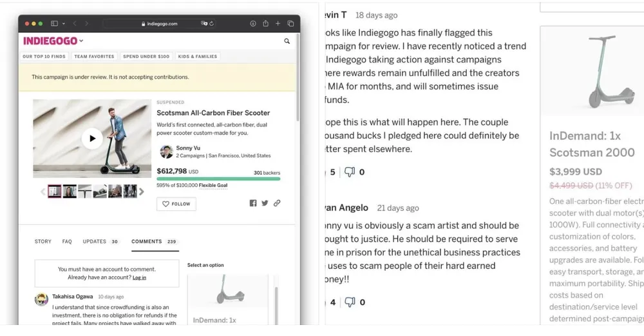Show next gallery thumbnails with right arrow

pyautogui.click(x=142, y=192)
